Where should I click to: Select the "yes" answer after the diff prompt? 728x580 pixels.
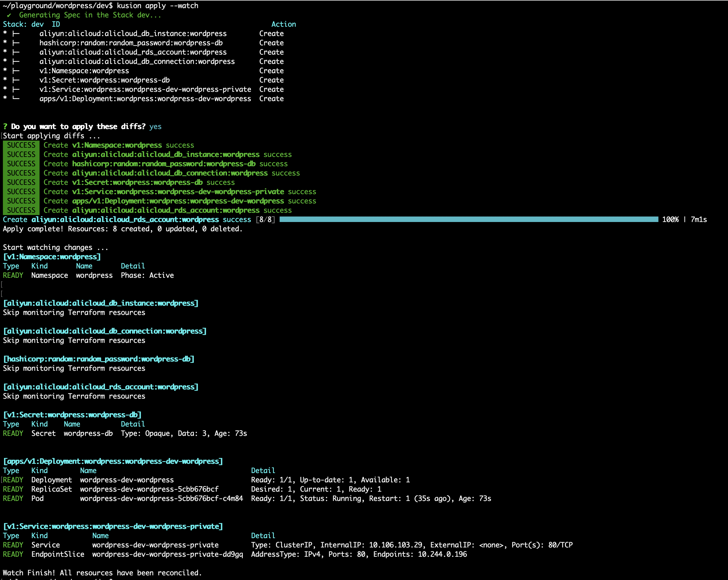pyautogui.click(x=156, y=126)
